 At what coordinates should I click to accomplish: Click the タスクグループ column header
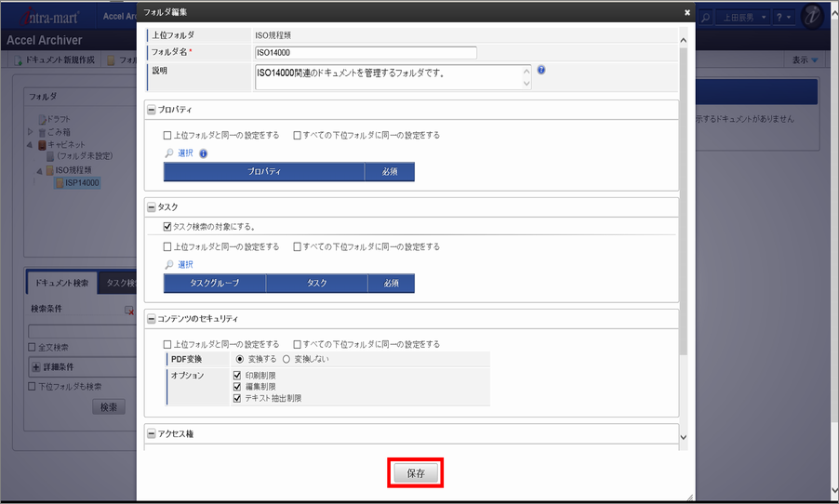[x=215, y=283]
